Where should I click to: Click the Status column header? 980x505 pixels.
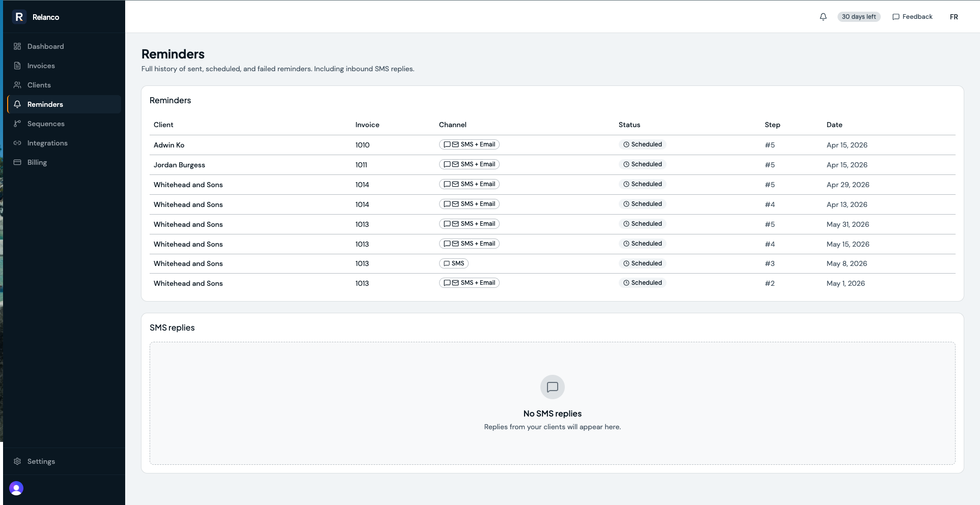coord(629,125)
